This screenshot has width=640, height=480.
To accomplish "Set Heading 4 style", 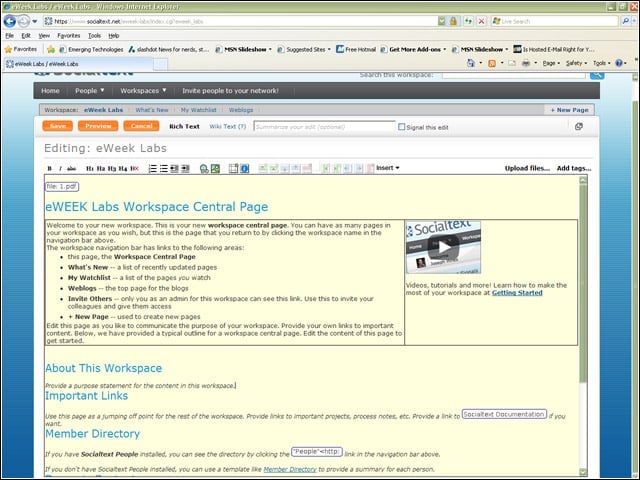I will click(123, 169).
